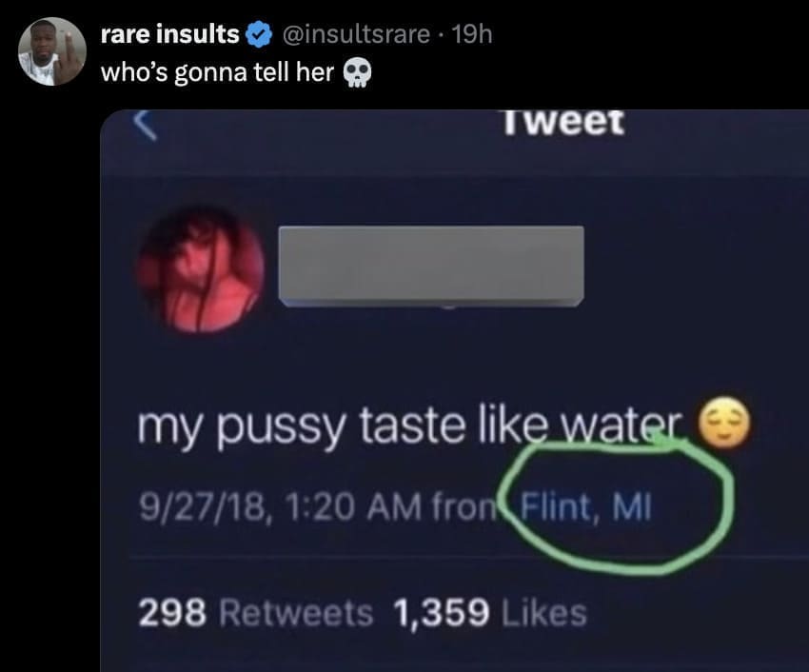This screenshot has width=809, height=672.
Task: View the 298 Retweets list
Action: (257, 613)
